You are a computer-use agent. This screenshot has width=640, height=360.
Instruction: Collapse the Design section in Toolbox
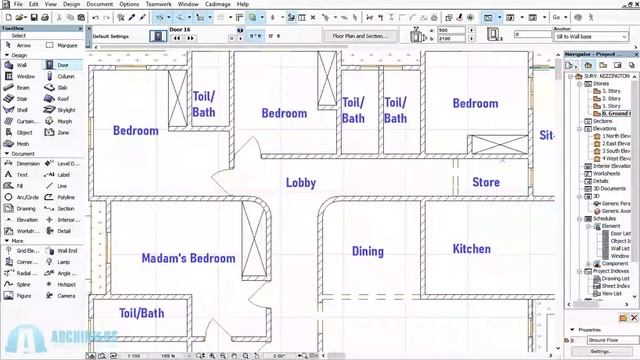click(7, 55)
